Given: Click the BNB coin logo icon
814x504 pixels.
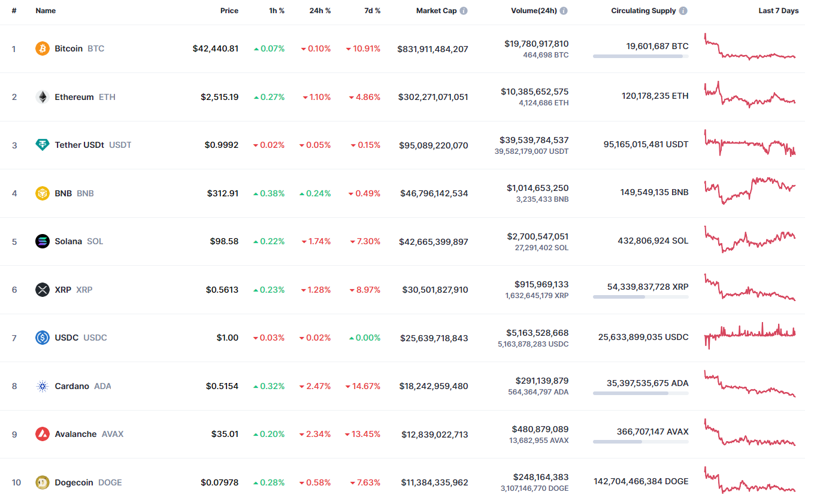Looking at the screenshot, I should tap(42, 193).
